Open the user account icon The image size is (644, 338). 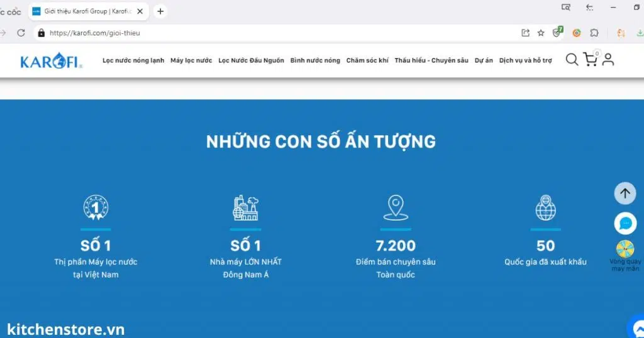point(608,60)
